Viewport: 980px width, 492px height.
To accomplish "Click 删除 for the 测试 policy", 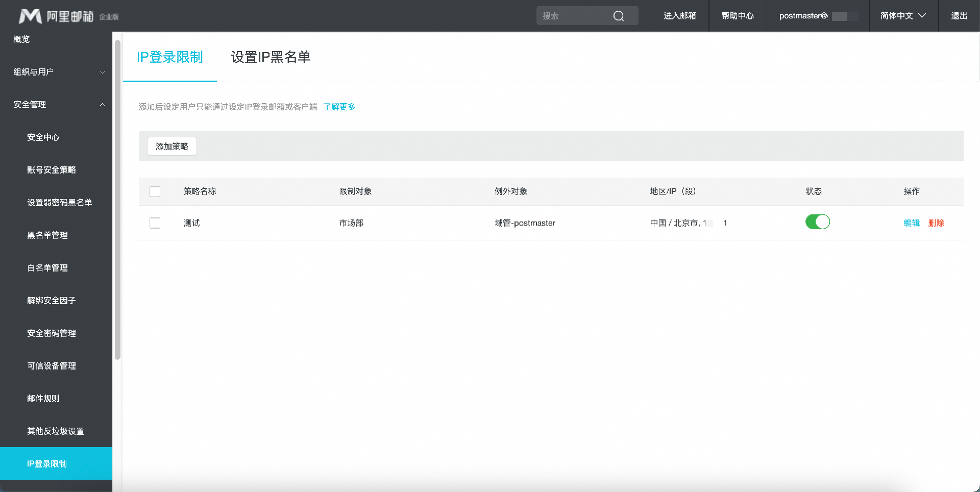I will coord(936,223).
